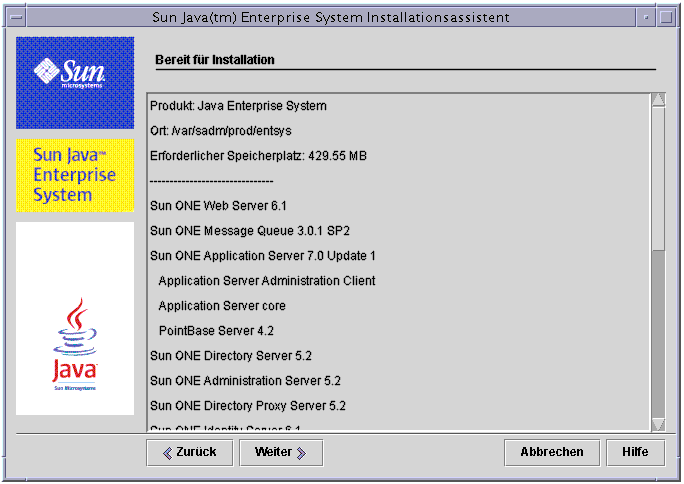Screen dimensions: 684x484
Task: Select the line 'Ort: /var/sadm/prod/entsys'
Action: [221, 131]
